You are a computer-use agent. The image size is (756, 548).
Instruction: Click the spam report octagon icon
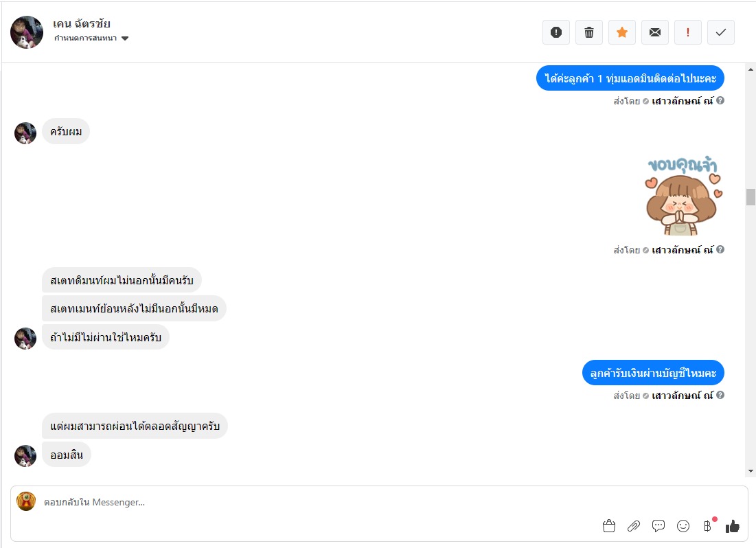[555, 32]
